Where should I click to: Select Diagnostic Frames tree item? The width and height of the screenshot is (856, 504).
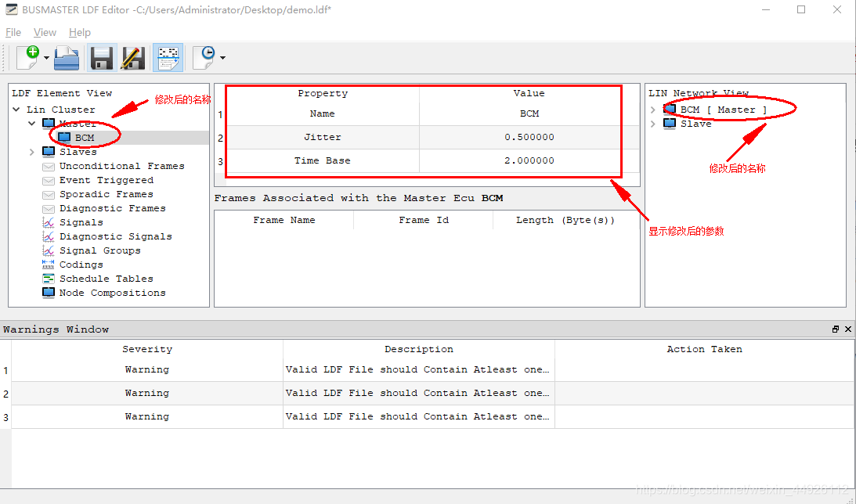click(x=113, y=209)
